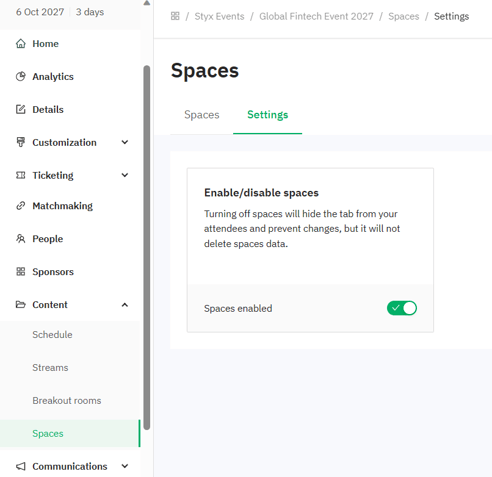Image resolution: width=492 pixels, height=477 pixels.
Task: Click the Communications megaphone icon
Action: [21, 466]
